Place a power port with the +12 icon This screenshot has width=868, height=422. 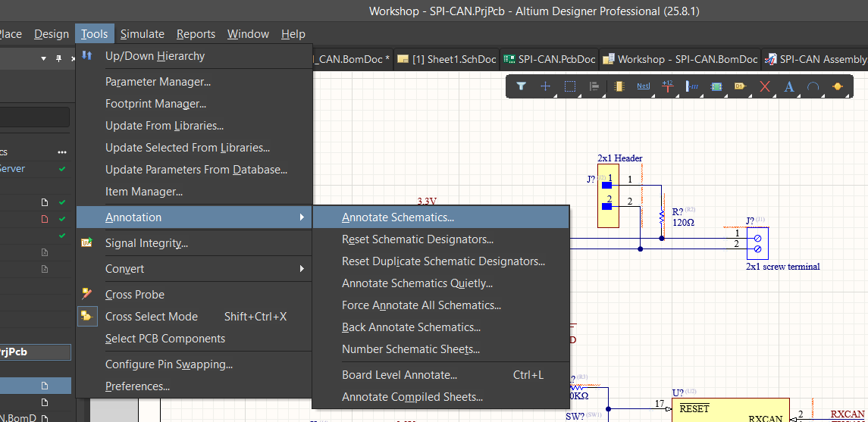point(667,86)
